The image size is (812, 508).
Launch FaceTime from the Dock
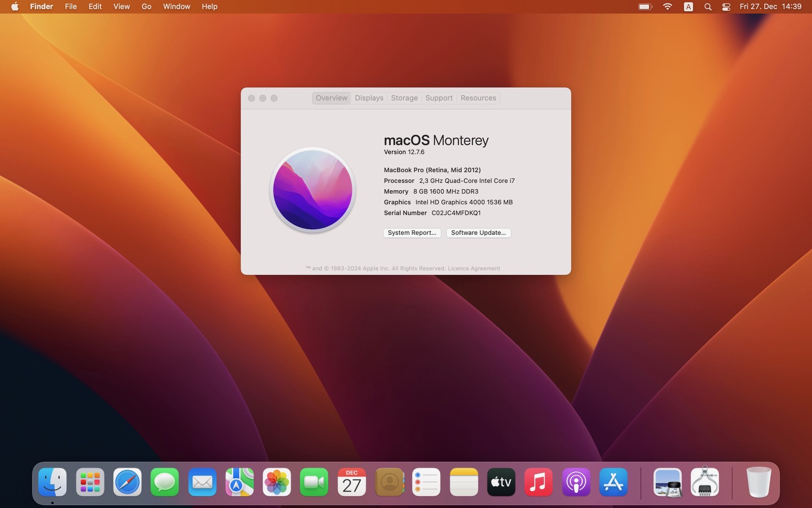(314, 482)
